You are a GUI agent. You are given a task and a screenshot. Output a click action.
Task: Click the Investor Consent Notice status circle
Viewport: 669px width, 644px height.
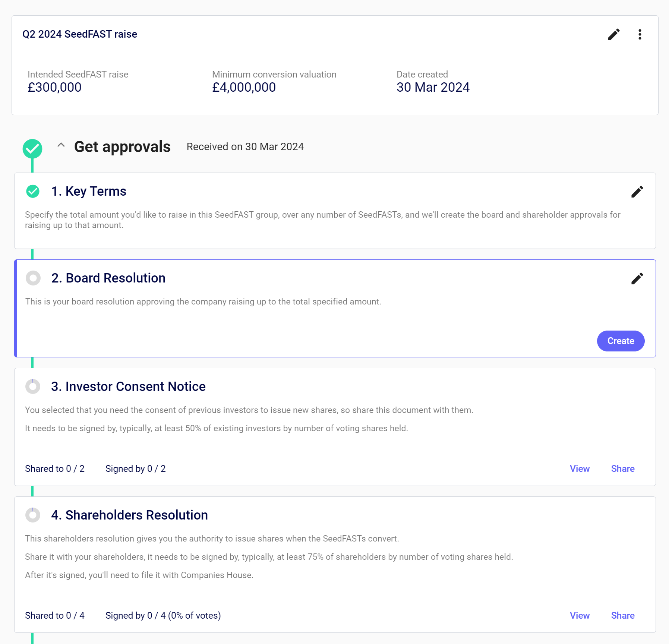33,386
